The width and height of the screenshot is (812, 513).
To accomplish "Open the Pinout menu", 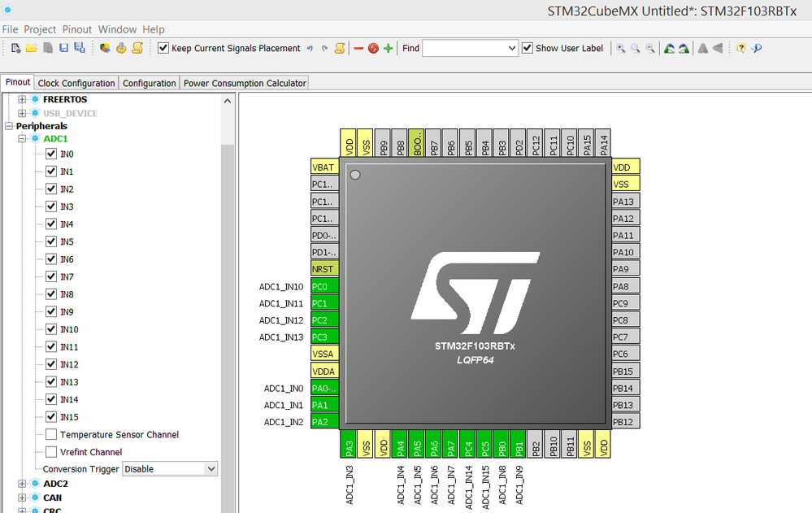I will (77, 29).
